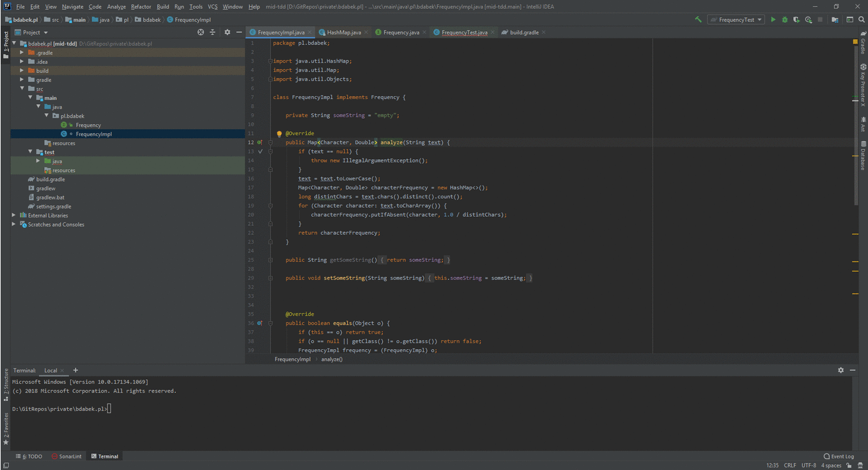Screen dimensions: 868x470
Task: Click the green checkmark gutter icon at line 13
Action: [x=260, y=152]
